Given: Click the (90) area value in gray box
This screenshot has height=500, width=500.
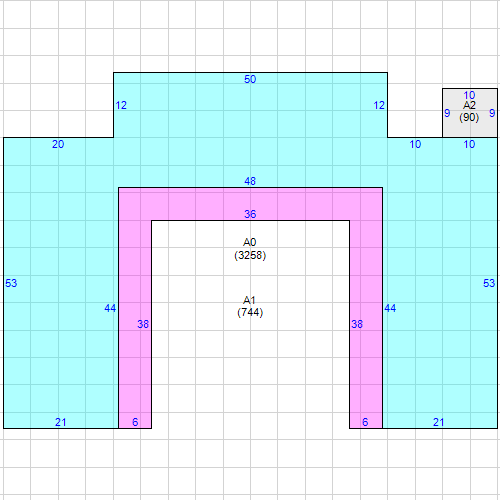Looking at the screenshot, I should (x=469, y=117).
